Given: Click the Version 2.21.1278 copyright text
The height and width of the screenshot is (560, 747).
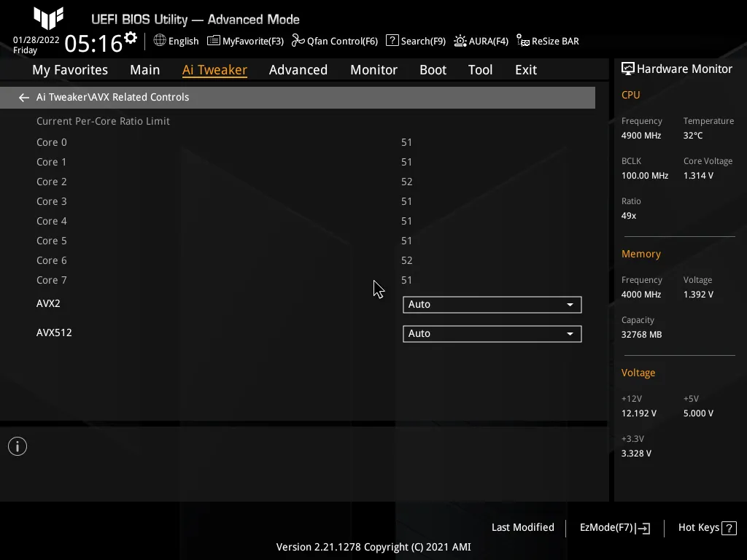Looking at the screenshot, I should coord(373,547).
